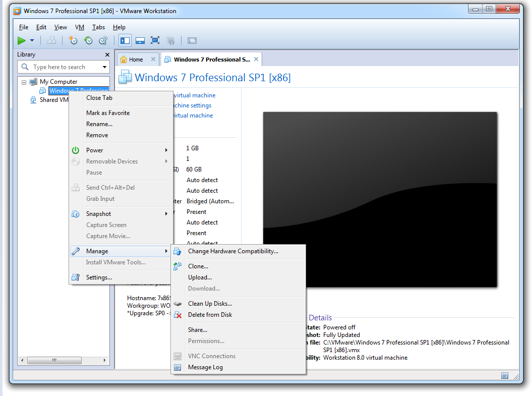This screenshot has height=396, width=532.
Task: Select Change Hardware Compatibility... option
Action: (233, 251)
